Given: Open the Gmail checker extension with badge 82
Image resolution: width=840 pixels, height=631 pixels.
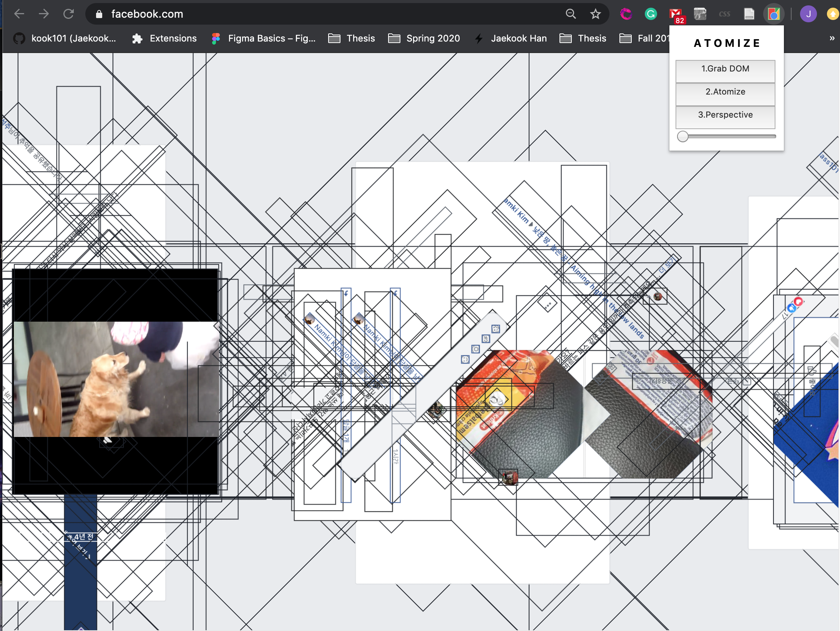Looking at the screenshot, I should click(676, 15).
